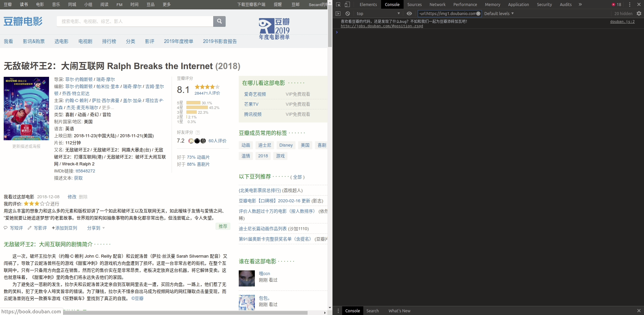
Task: Close the DevTools panel
Action: click(639, 4)
